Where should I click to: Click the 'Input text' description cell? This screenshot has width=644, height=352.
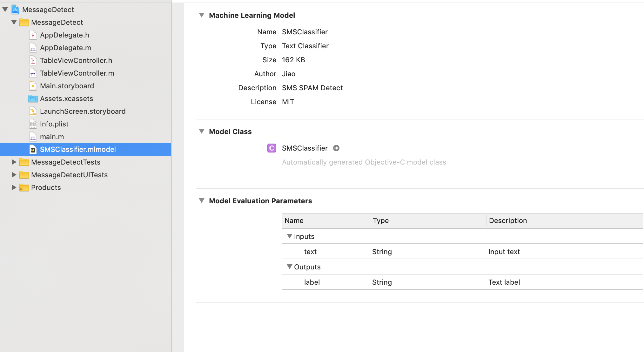504,252
